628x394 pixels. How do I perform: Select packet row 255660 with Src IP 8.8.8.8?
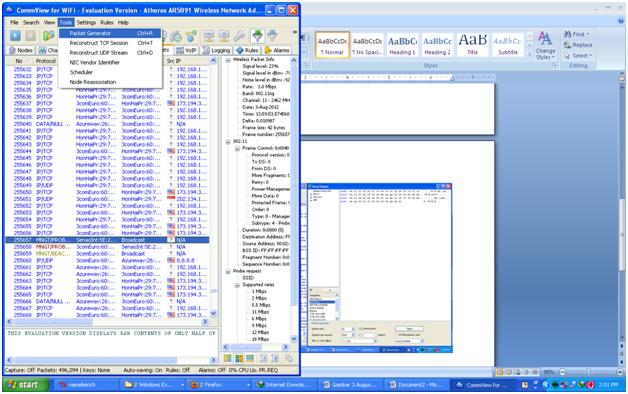(107, 260)
